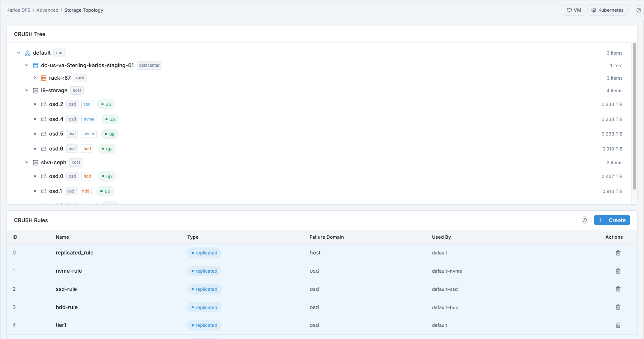Click the default~ssd used-by cell
The height and width of the screenshot is (339, 644).
(445, 289)
